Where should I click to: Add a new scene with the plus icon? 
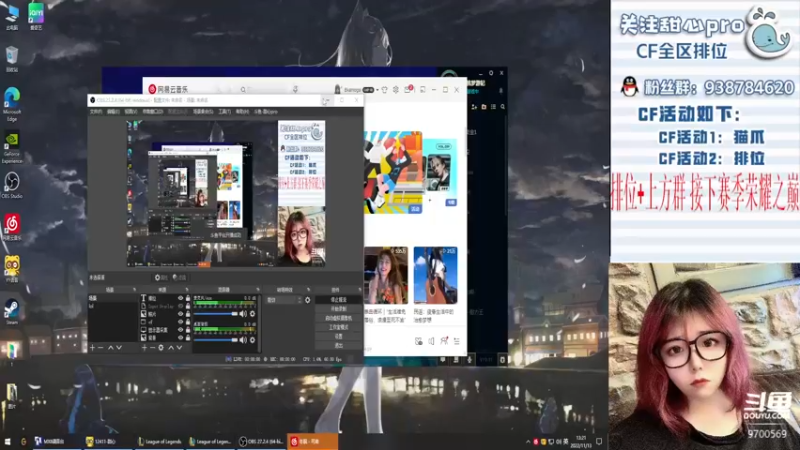coord(92,347)
